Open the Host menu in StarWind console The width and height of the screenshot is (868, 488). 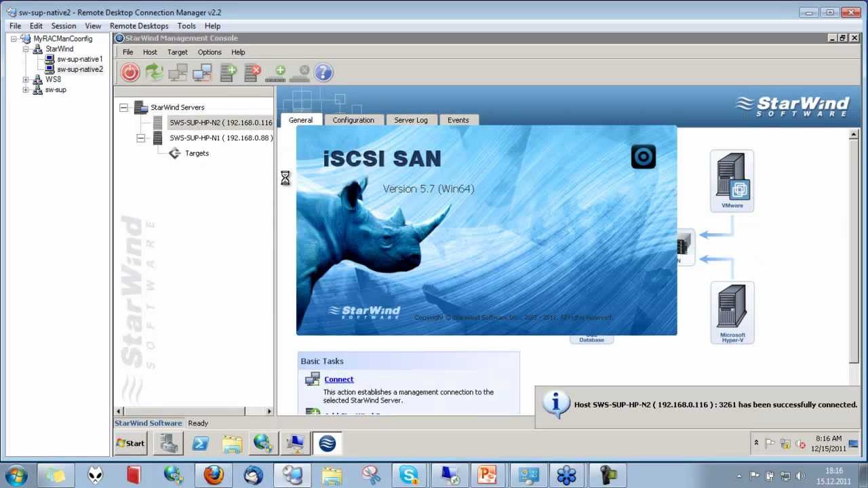(x=150, y=52)
